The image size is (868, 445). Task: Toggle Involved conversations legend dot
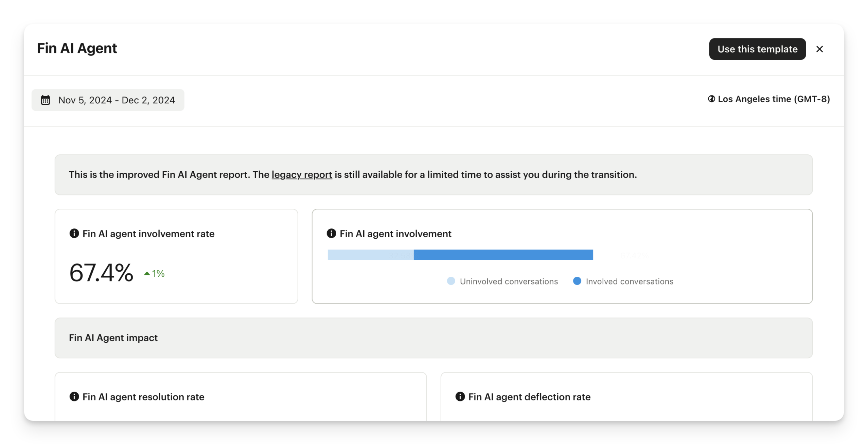[x=577, y=281]
